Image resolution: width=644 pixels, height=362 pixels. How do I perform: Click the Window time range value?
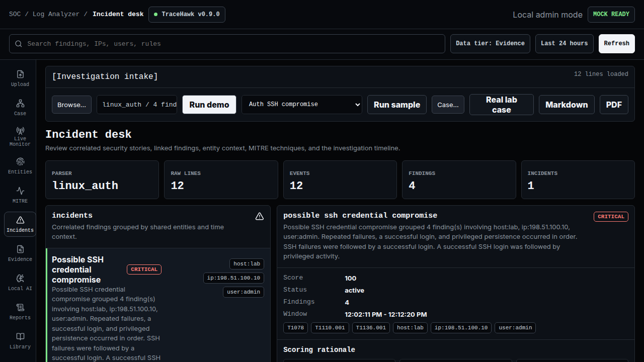click(x=386, y=314)
